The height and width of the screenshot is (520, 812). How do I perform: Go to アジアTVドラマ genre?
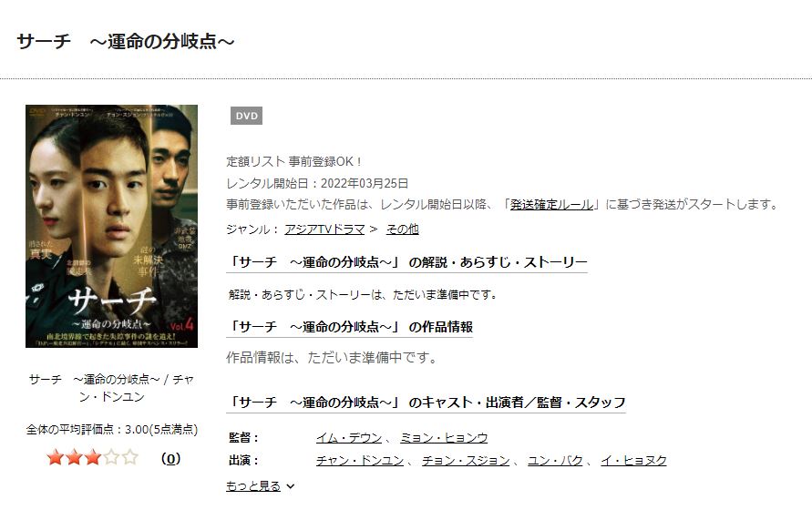(x=324, y=229)
